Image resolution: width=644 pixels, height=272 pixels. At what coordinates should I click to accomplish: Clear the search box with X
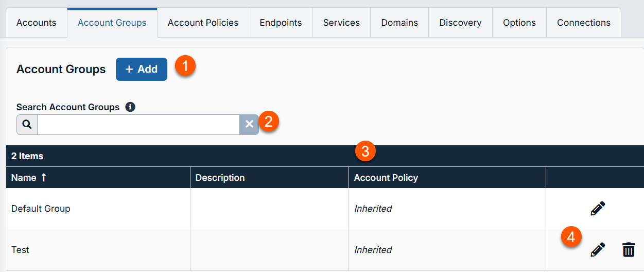click(249, 125)
